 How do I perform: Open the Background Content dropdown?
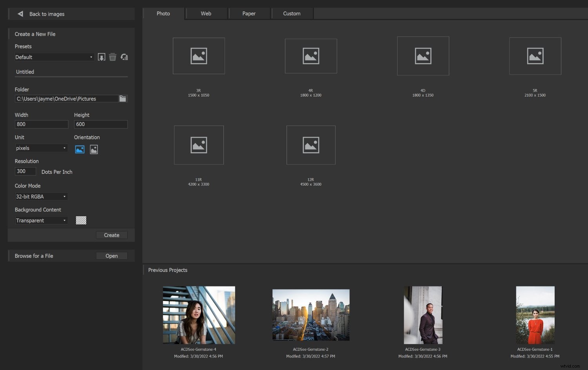(x=41, y=220)
